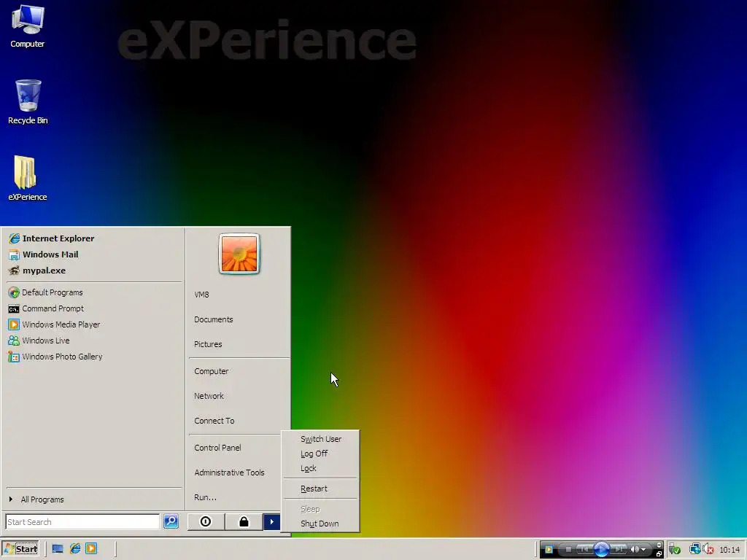Screen dimensions: 747x560
Task: Click the Media Player toolbar volume speaker
Action: click(634, 550)
